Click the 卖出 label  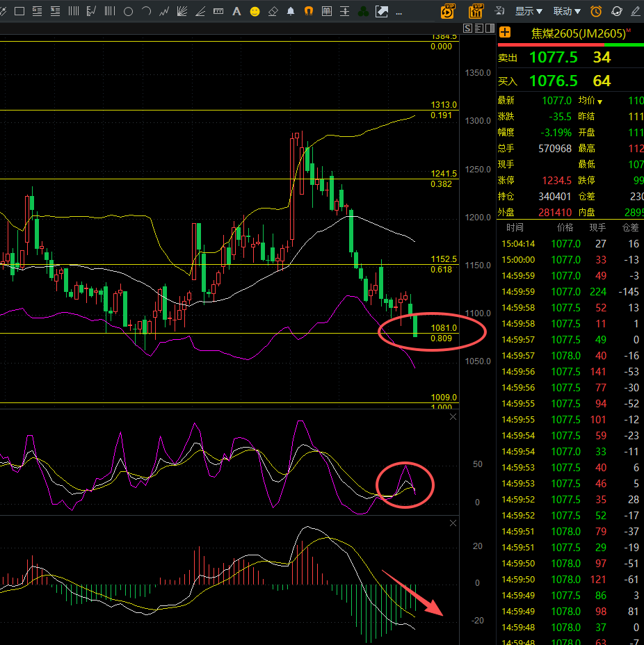tap(508, 58)
